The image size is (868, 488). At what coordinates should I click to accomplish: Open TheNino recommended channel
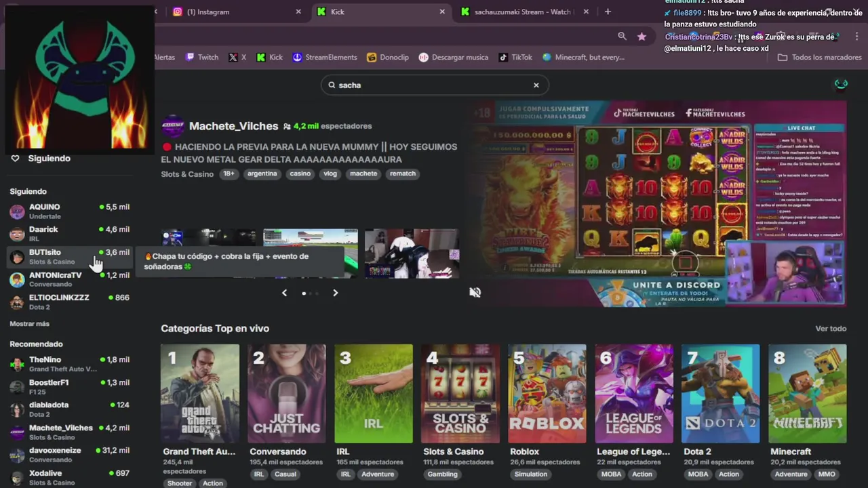coord(70,364)
